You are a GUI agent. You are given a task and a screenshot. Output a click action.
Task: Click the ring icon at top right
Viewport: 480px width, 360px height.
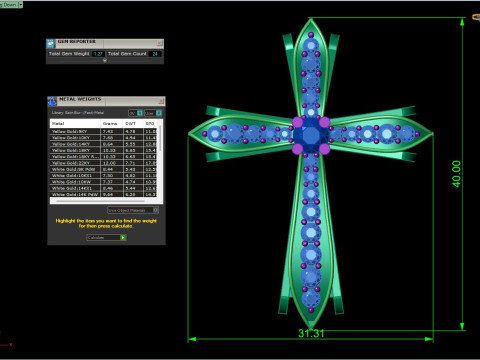tap(476, 17)
